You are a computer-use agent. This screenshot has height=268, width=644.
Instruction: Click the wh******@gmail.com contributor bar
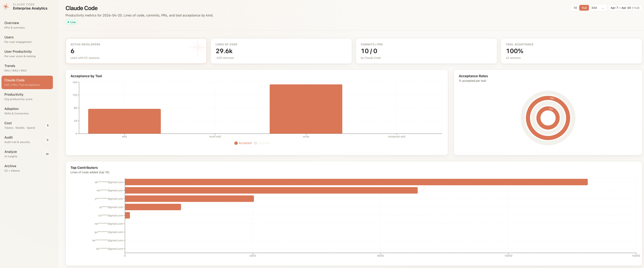click(x=271, y=190)
